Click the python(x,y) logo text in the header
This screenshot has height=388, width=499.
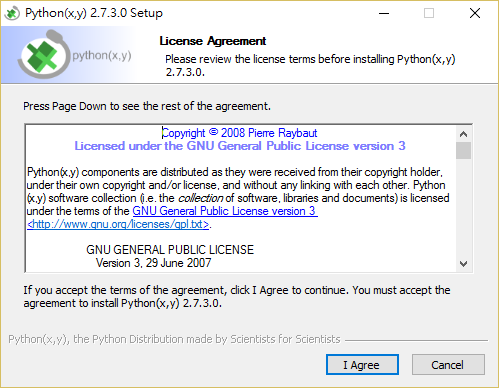point(102,55)
